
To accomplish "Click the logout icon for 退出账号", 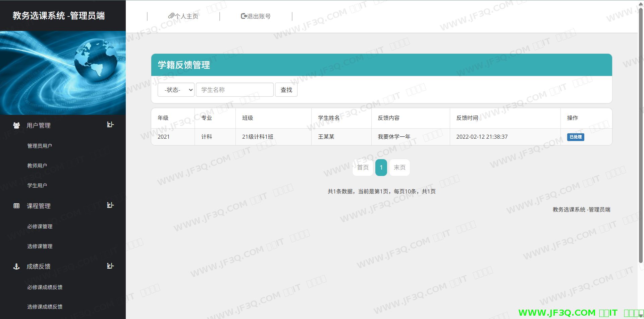I will 244,16.
